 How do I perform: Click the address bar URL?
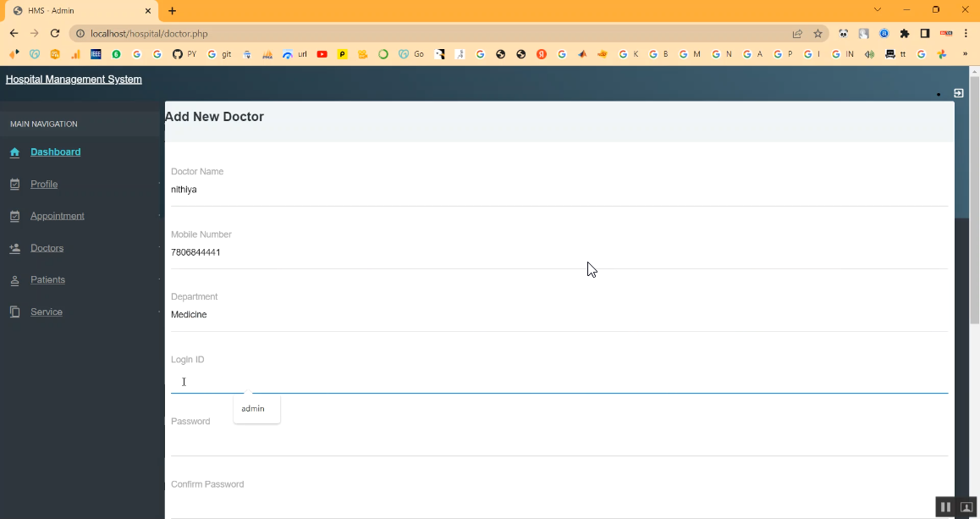click(150, 34)
